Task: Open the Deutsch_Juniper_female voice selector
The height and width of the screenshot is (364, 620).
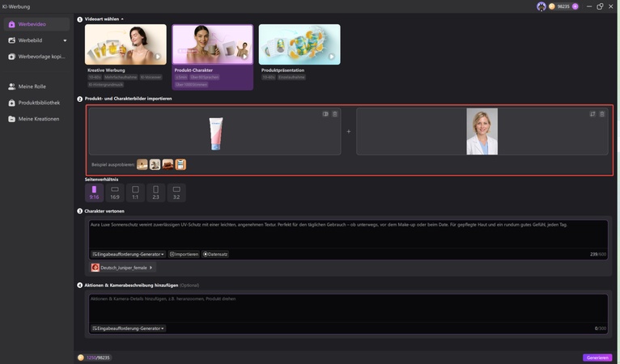Action: (x=123, y=268)
